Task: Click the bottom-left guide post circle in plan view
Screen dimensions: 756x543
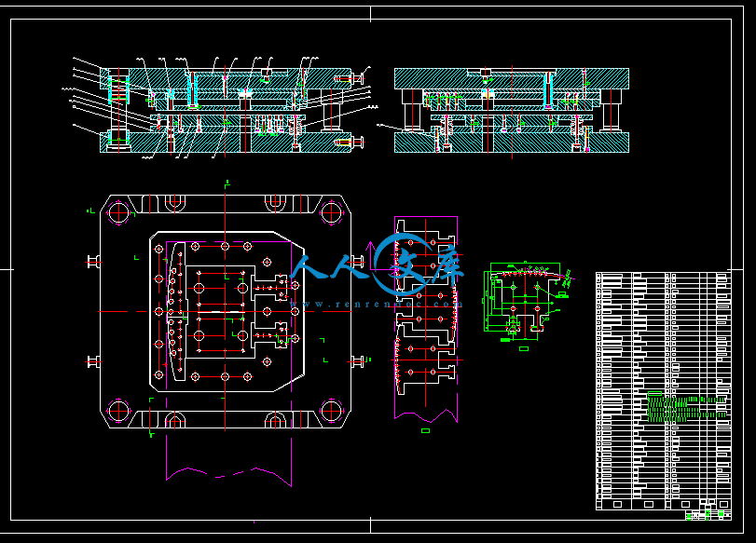Action: click(118, 410)
